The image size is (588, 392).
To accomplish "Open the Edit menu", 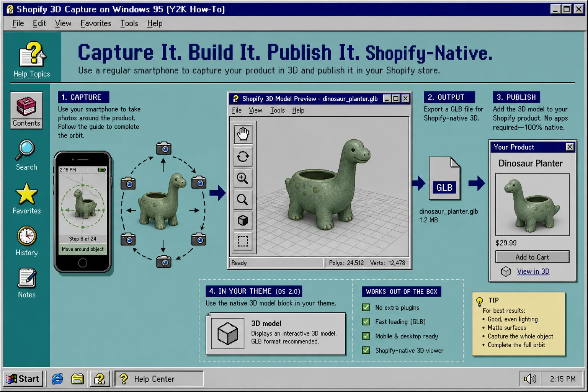I will 39,23.
